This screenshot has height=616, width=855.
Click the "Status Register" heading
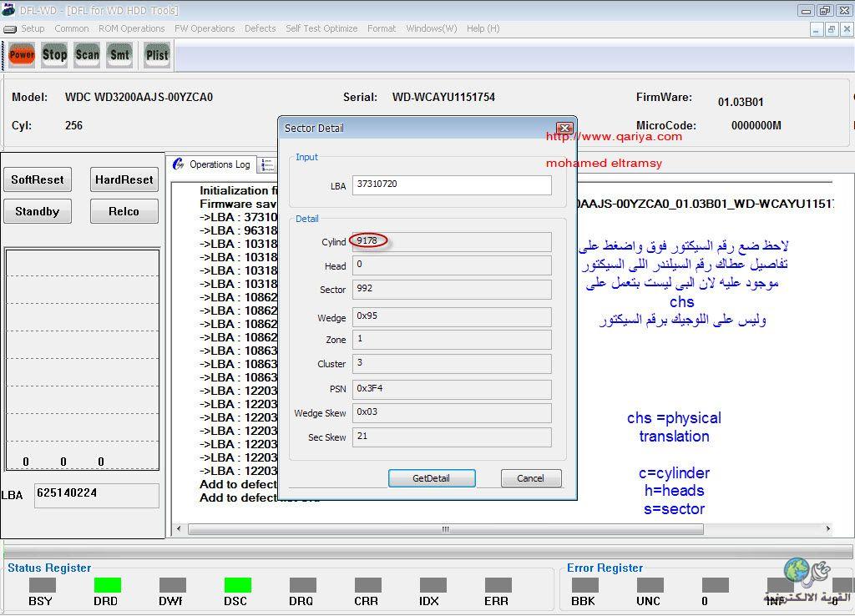tap(49, 568)
